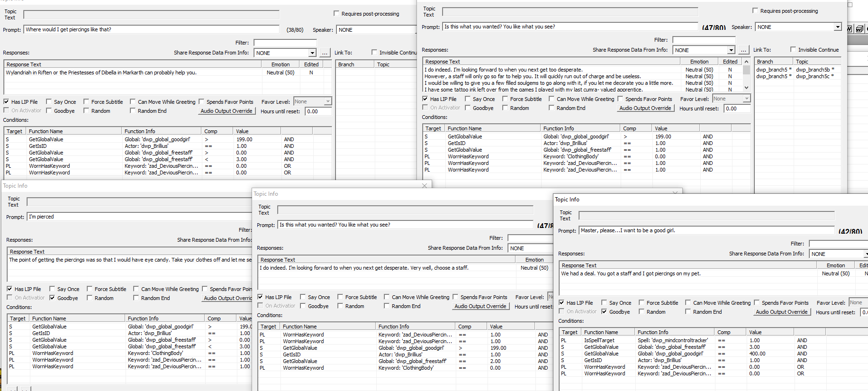Select 'The point of getting the piercings' response
The width and height of the screenshot is (868, 391).
[x=130, y=260]
